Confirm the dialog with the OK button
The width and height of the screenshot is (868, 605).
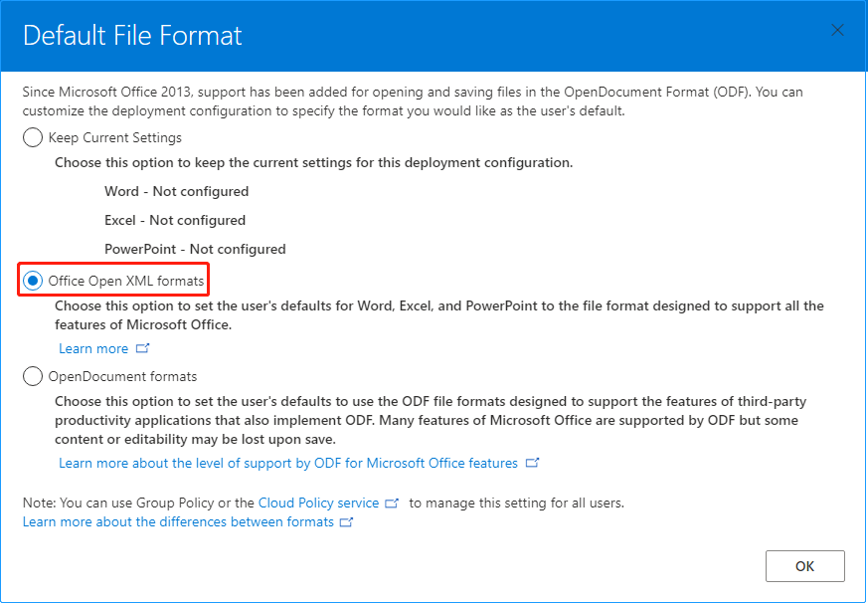click(x=805, y=565)
